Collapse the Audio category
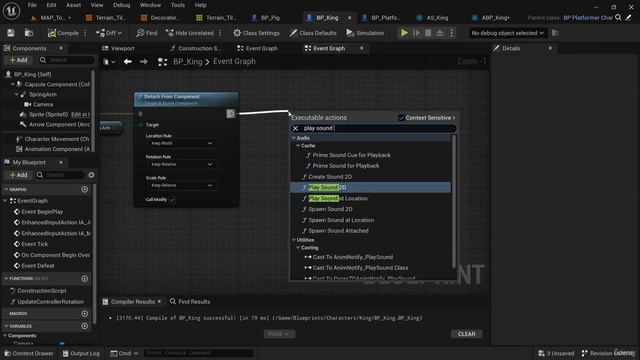This screenshot has height=360, width=640. [294, 138]
